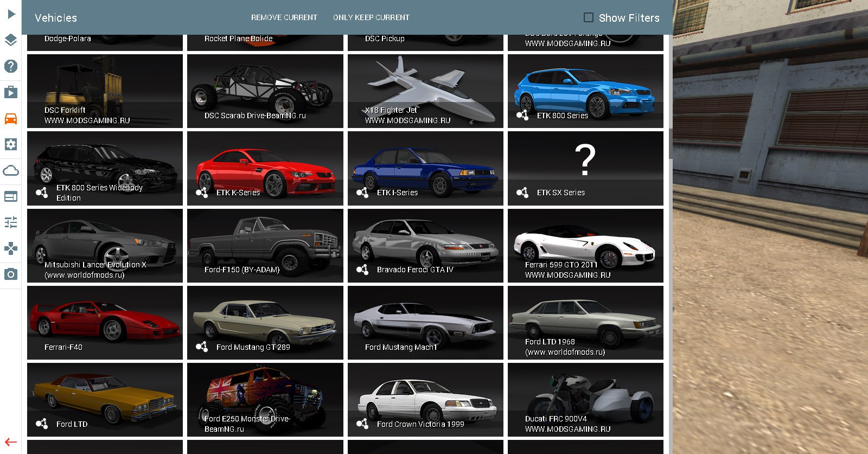
Task: Click configurations icon on ETK K-Series
Action: [202, 192]
